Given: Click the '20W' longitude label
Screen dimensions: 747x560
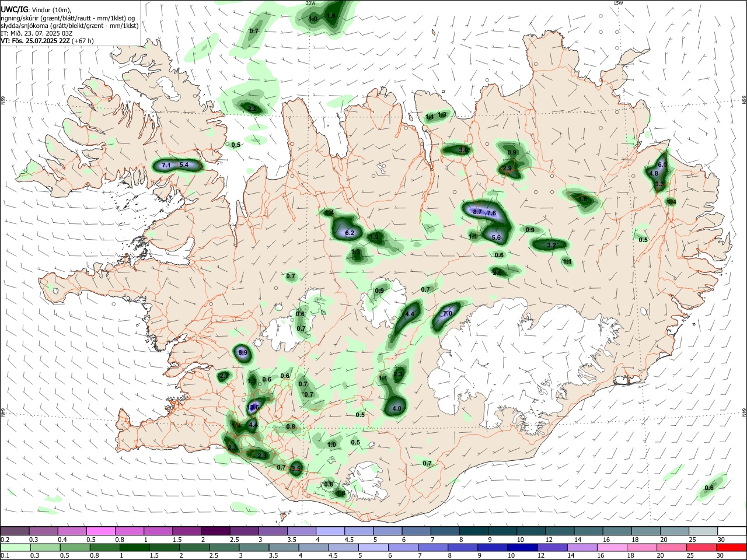Looking at the screenshot, I should [x=310, y=3].
